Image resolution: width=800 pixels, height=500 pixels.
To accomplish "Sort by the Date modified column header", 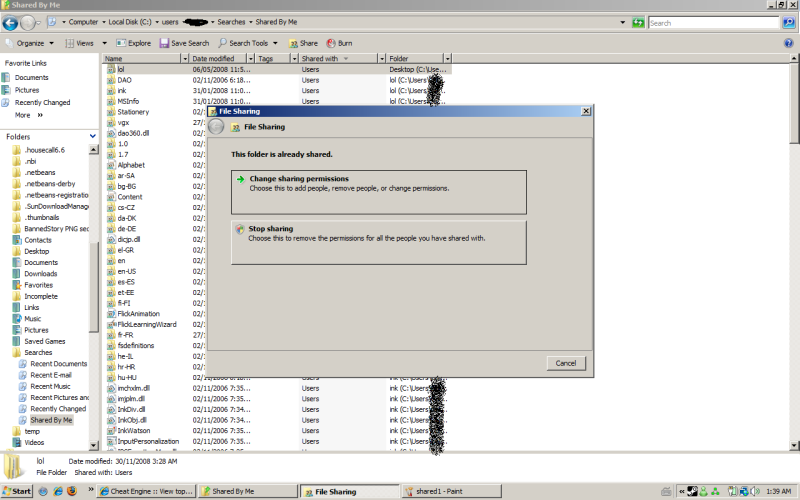I will click(x=220, y=59).
